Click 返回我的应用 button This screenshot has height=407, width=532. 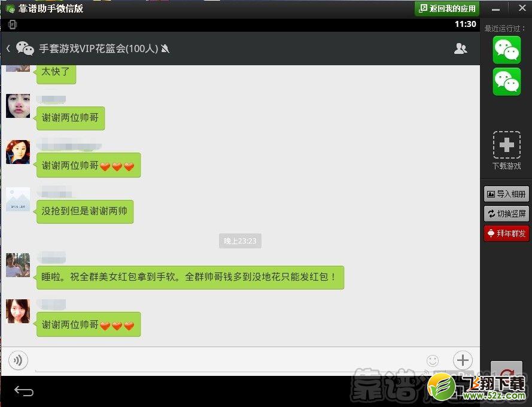coord(447,8)
